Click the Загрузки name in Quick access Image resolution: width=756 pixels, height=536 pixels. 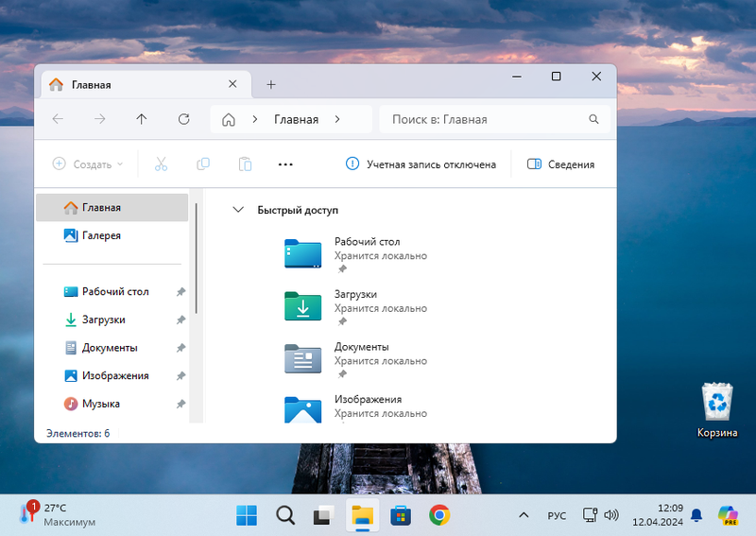click(355, 294)
